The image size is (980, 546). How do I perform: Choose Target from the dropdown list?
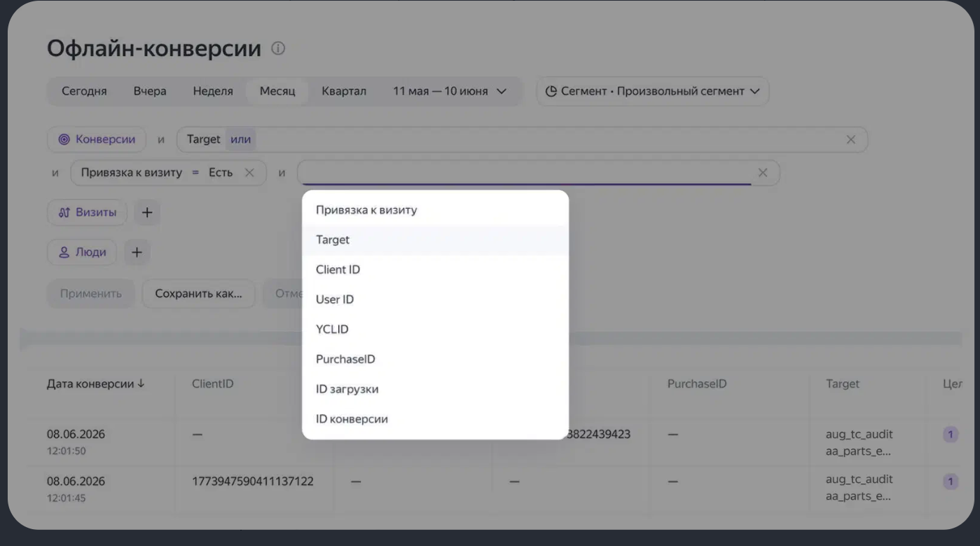pos(435,240)
